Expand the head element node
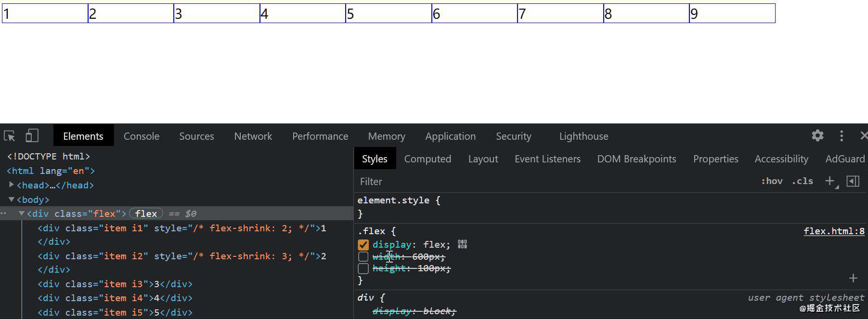The height and width of the screenshot is (319, 868). click(12, 185)
